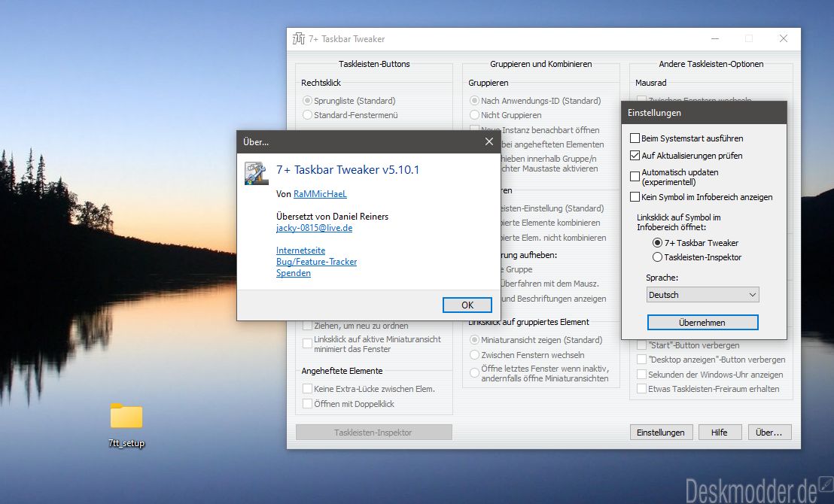
Task: Click the Einstellungen dialog title bar
Action: pos(704,113)
